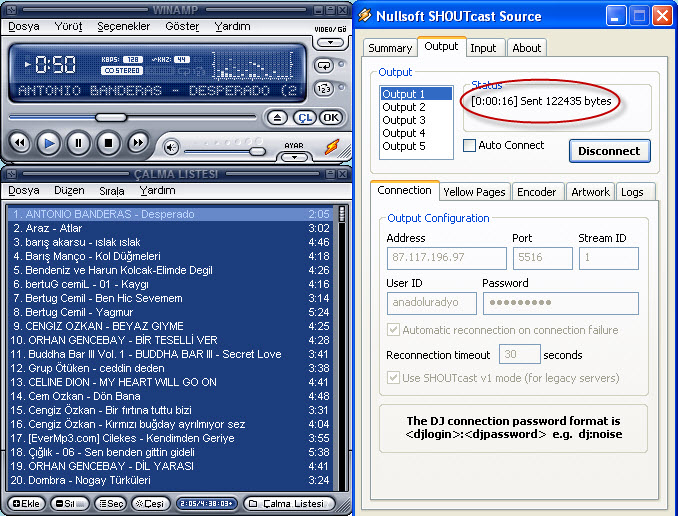
Task: Select Output 2 in list
Action: pos(416,107)
